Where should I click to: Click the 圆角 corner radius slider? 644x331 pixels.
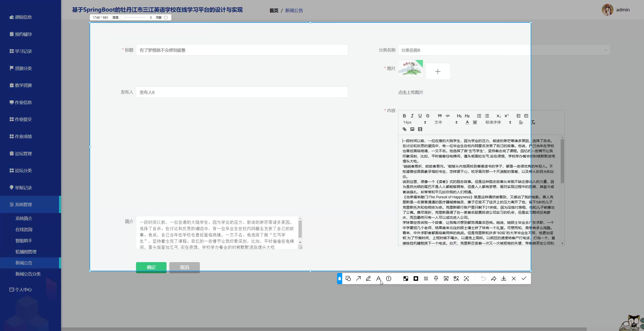click(x=134, y=18)
